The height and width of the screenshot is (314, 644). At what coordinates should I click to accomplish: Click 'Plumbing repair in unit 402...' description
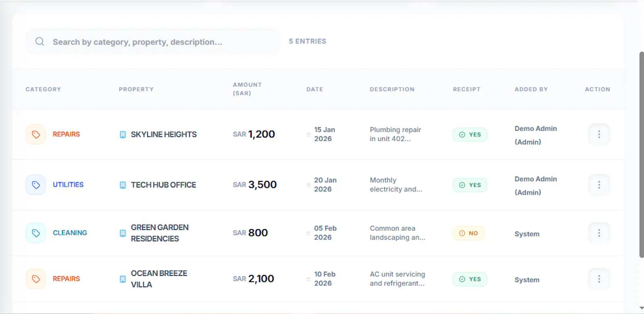click(x=395, y=134)
